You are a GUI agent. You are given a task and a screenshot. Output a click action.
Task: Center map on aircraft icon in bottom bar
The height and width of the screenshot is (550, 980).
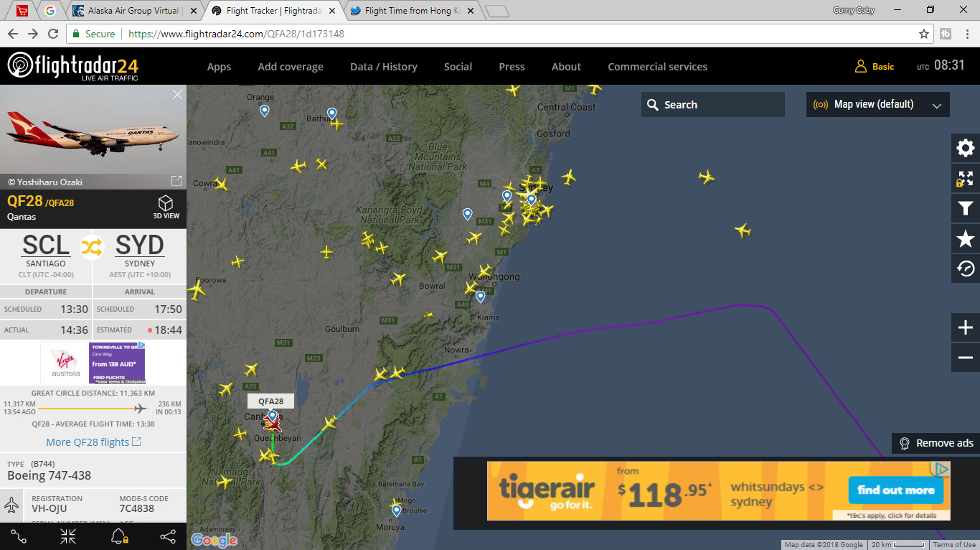[x=68, y=536]
